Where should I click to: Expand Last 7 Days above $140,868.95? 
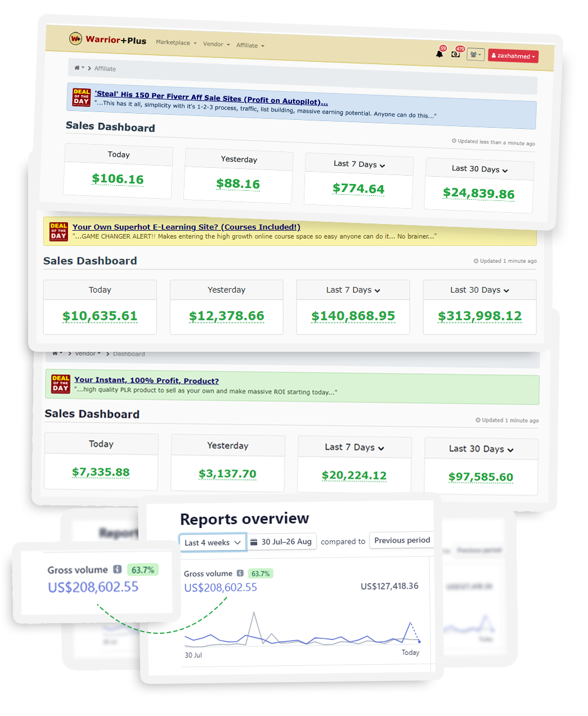click(353, 290)
